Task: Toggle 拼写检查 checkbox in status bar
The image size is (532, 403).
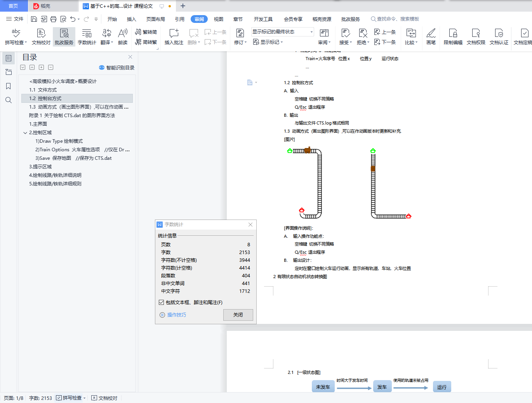Action: 59,398
